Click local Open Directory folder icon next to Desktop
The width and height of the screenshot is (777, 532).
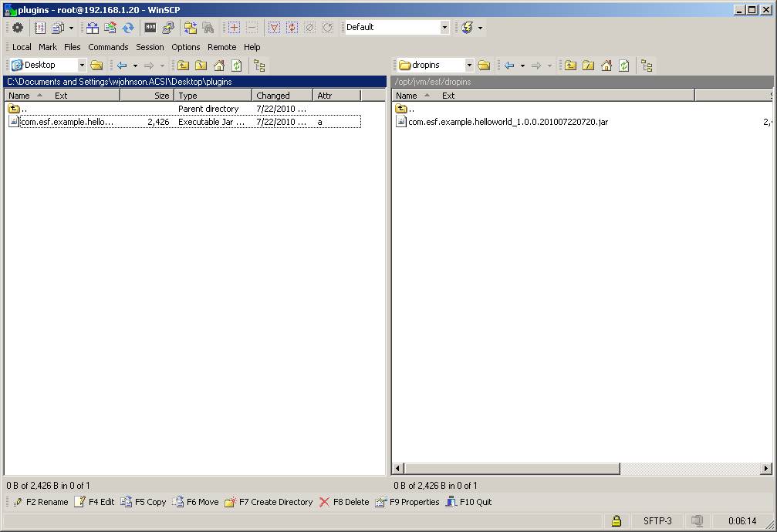[x=96, y=66]
